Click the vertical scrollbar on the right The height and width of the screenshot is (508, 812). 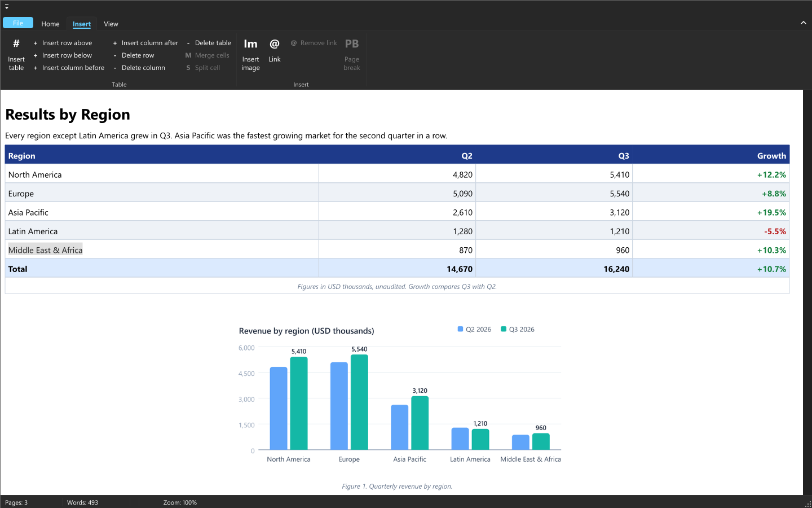807,292
